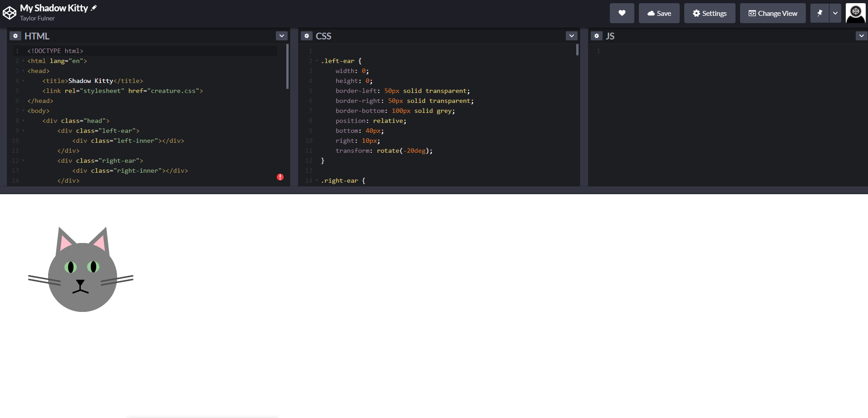Select the JS panel title

pos(610,36)
